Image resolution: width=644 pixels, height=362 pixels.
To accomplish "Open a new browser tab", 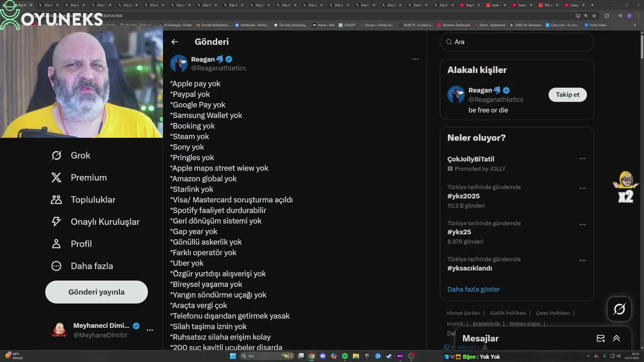I will pos(592,5).
